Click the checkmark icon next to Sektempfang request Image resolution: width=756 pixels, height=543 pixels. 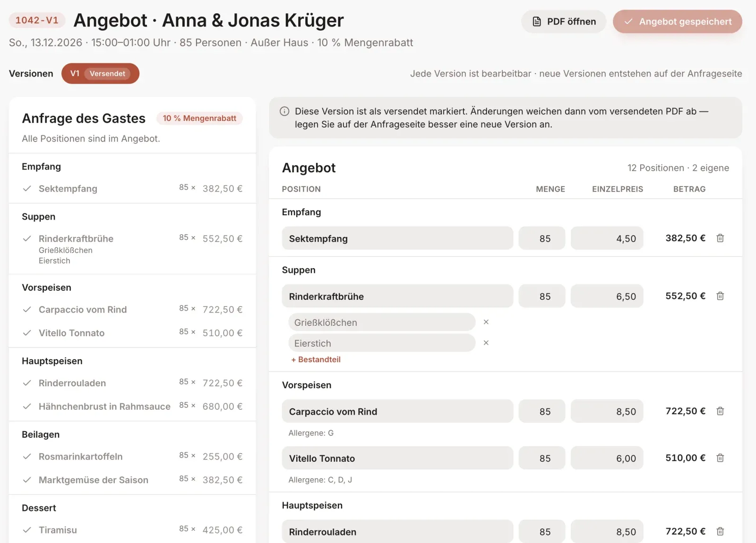click(x=27, y=188)
